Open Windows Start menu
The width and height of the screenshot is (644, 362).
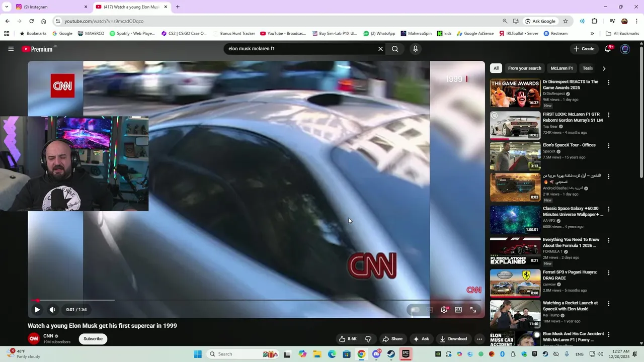coord(198,354)
